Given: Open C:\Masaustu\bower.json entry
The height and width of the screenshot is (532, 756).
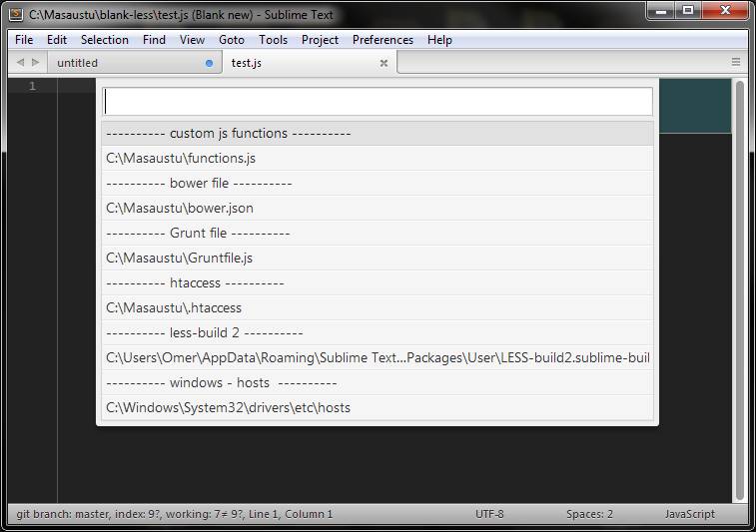Looking at the screenshot, I should tap(378, 209).
